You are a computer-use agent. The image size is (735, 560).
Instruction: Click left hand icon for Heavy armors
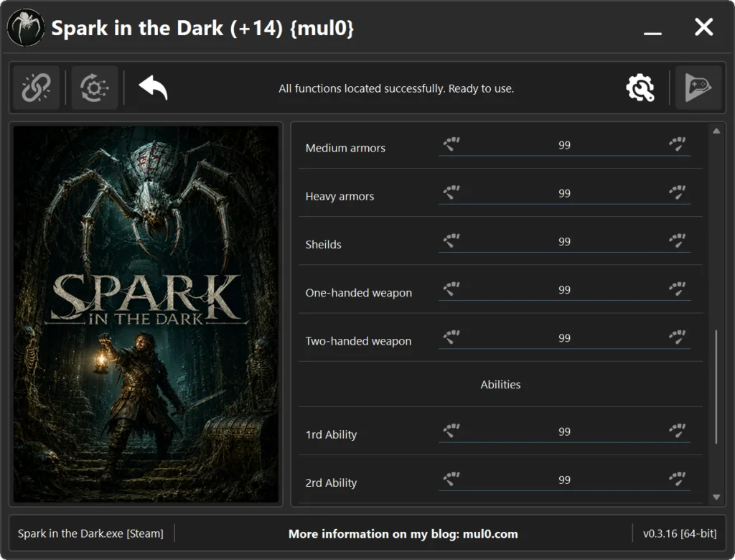tap(452, 192)
